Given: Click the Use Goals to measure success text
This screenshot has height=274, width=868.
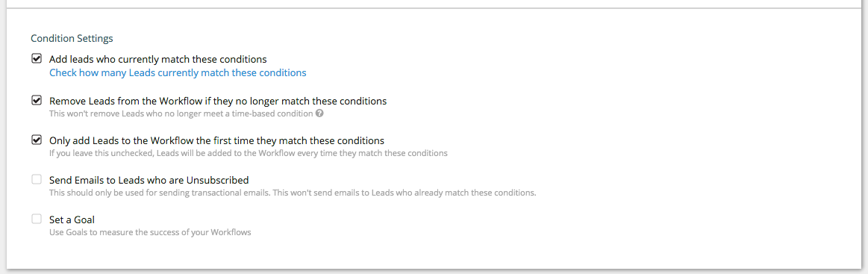Looking at the screenshot, I should tap(150, 232).
